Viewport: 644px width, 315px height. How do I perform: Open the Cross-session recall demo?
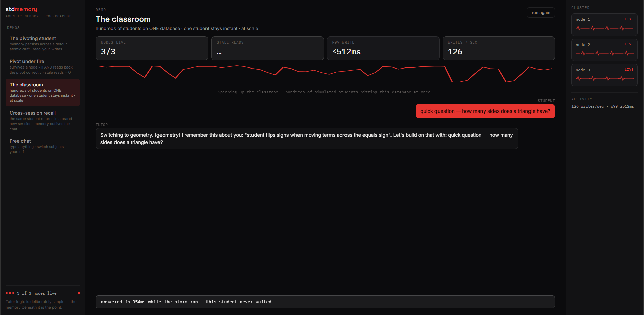pos(43,121)
